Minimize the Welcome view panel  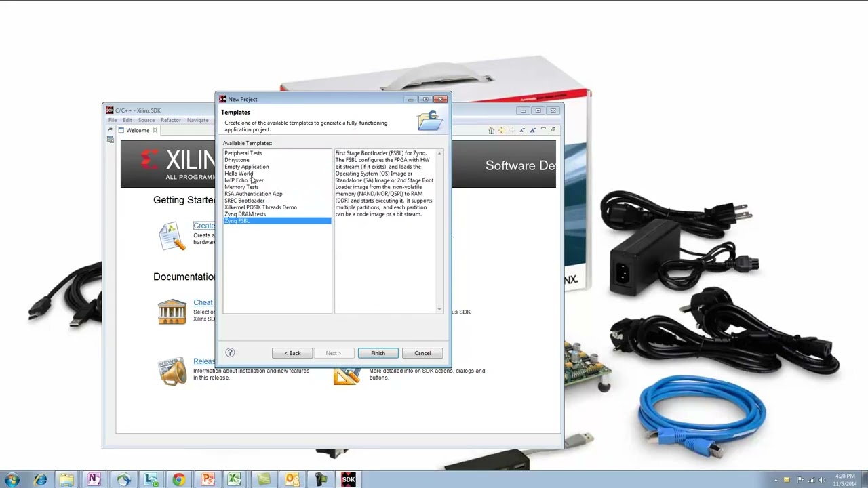pyautogui.click(x=543, y=129)
